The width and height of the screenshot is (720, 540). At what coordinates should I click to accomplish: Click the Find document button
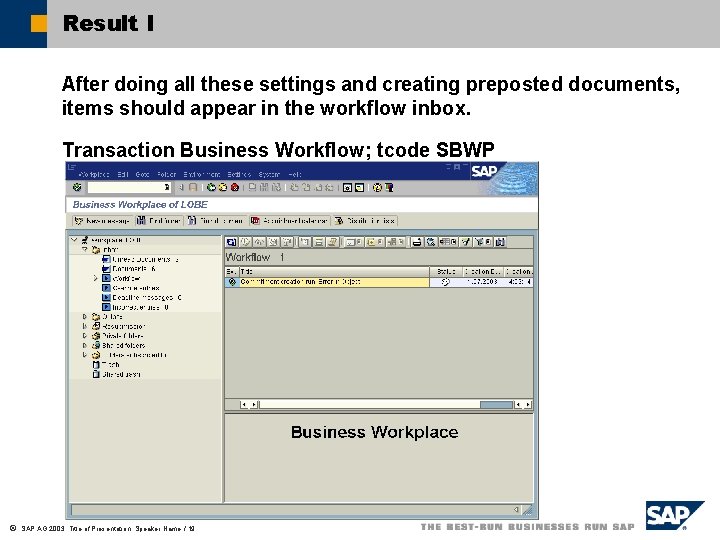216,221
